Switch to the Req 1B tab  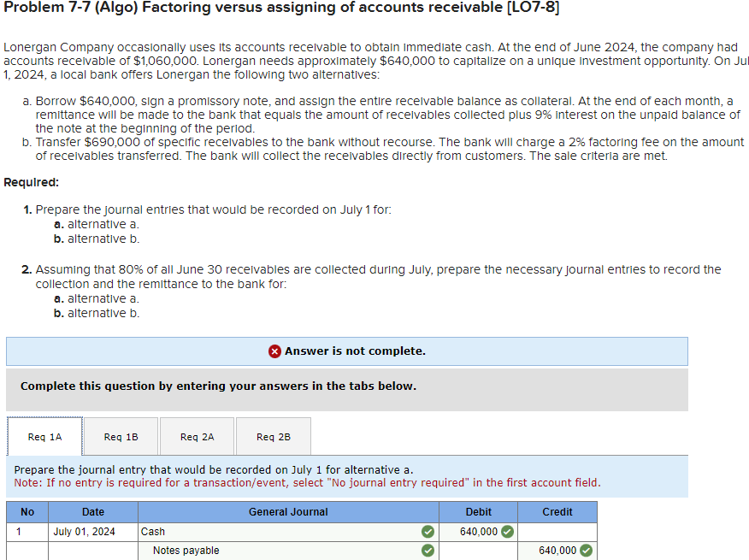121,436
